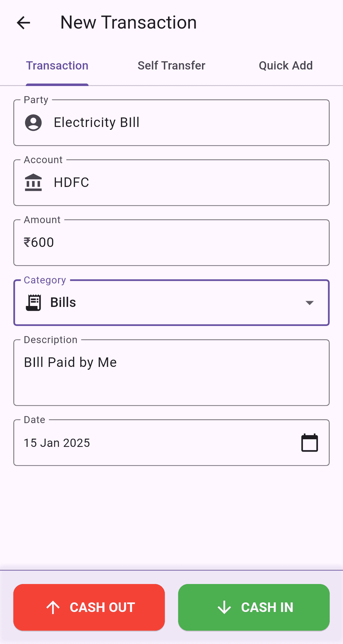Open the date picker for 15 Jan 2025
Viewport: 343px width, 644px height.
[x=171, y=442]
